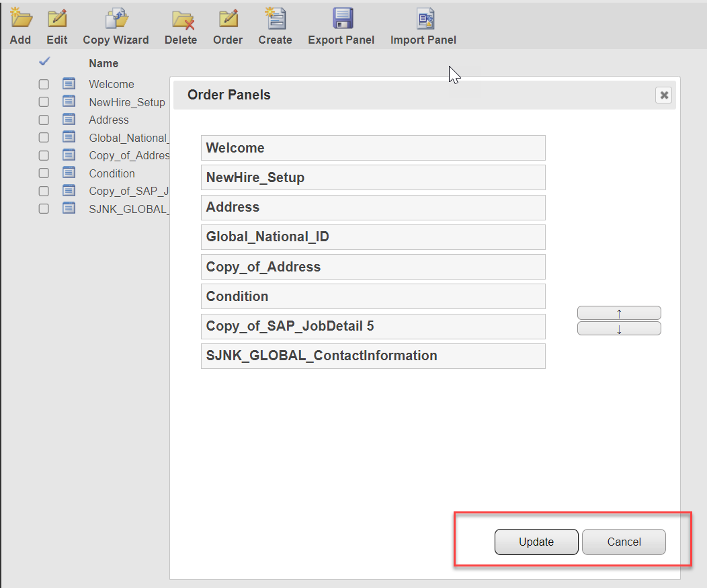
Task: Select Copy_of_Address in the order list
Action: click(x=373, y=267)
